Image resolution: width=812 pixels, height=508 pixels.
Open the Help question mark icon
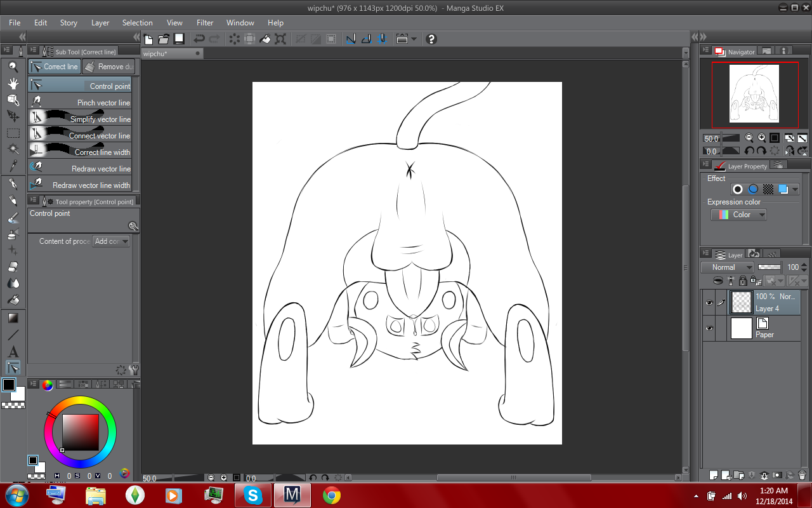point(431,39)
